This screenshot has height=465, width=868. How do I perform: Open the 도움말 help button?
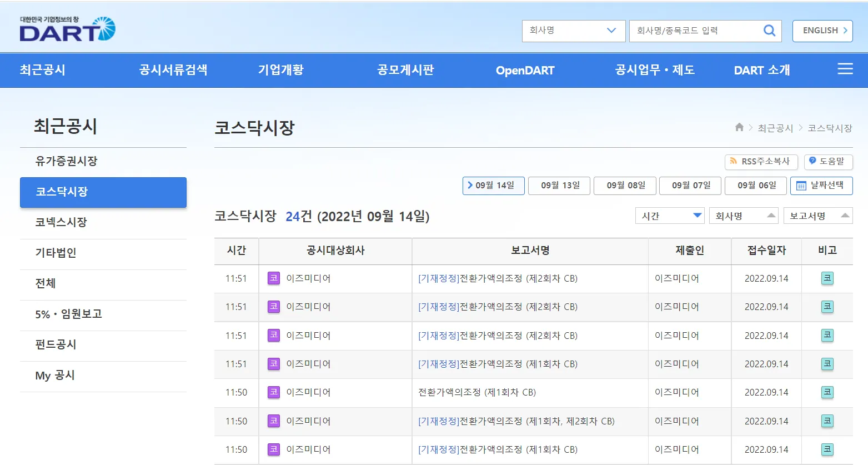828,162
